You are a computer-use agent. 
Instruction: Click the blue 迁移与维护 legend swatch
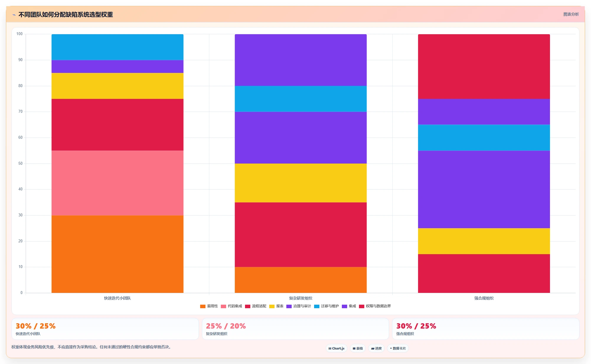tap(317, 306)
